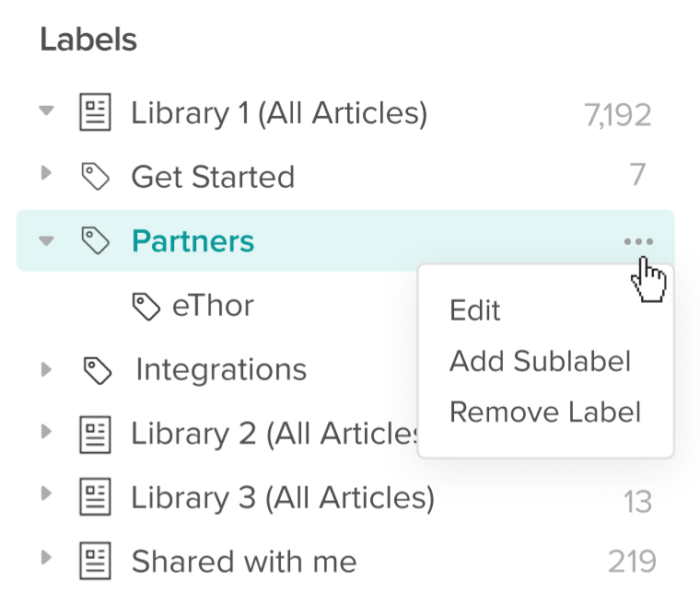
Task: Click the Shared with me document icon
Action: pos(95,561)
